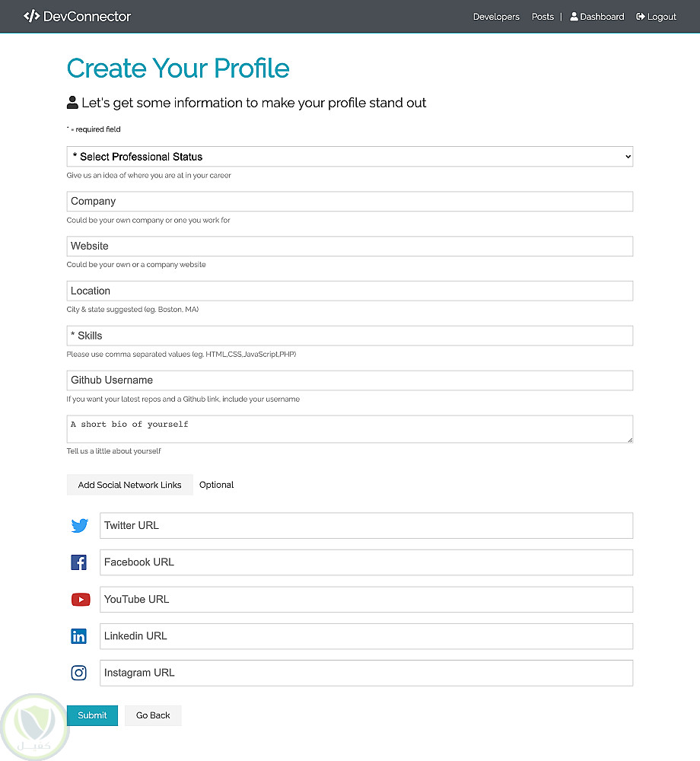
Task: Toggle Add Social Network Links section
Action: pyautogui.click(x=129, y=485)
